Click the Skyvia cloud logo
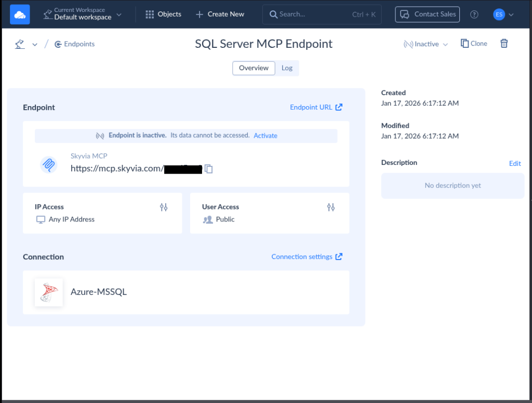 [x=20, y=14]
